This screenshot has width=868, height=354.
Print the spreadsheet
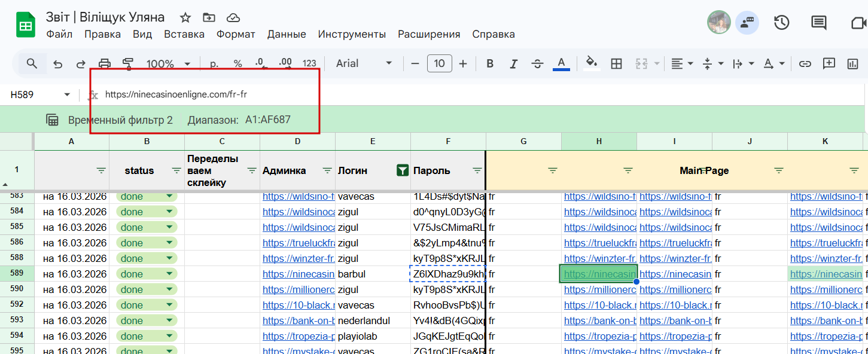pyautogui.click(x=105, y=63)
